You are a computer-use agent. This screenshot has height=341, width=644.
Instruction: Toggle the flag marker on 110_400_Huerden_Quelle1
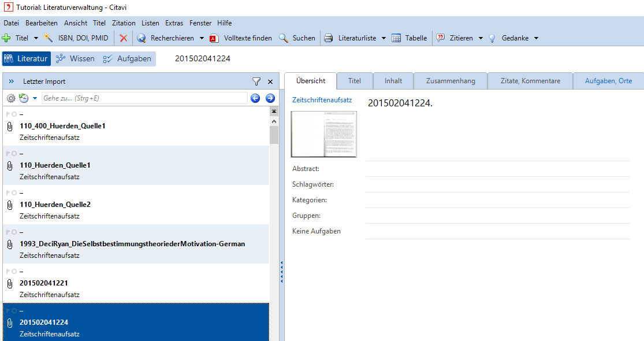click(x=8, y=114)
